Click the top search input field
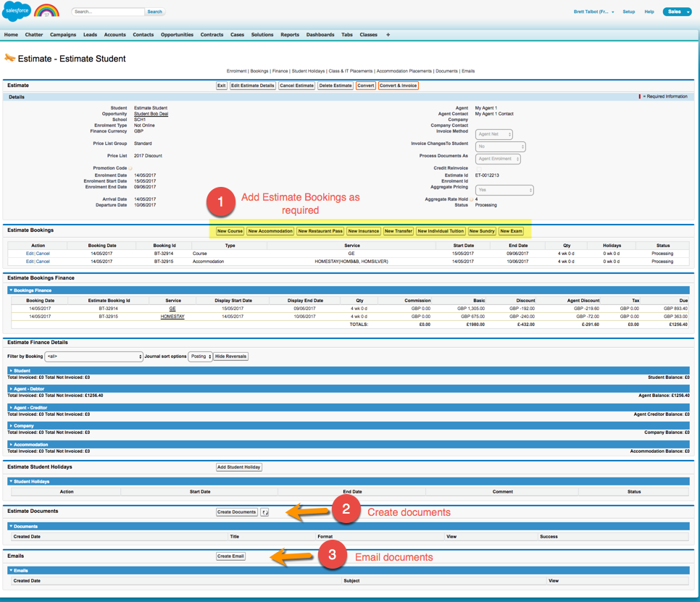 pos(107,12)
